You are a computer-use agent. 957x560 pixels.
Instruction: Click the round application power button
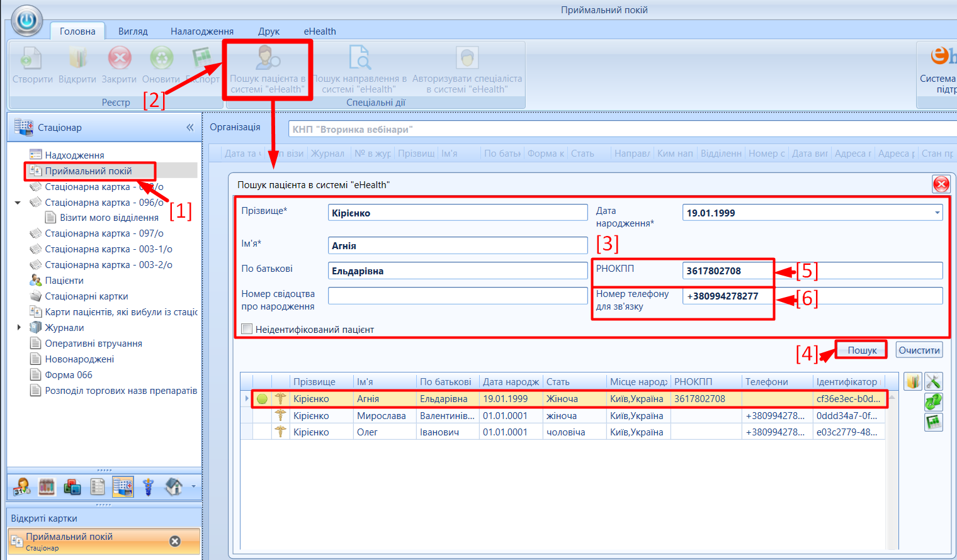27,20
